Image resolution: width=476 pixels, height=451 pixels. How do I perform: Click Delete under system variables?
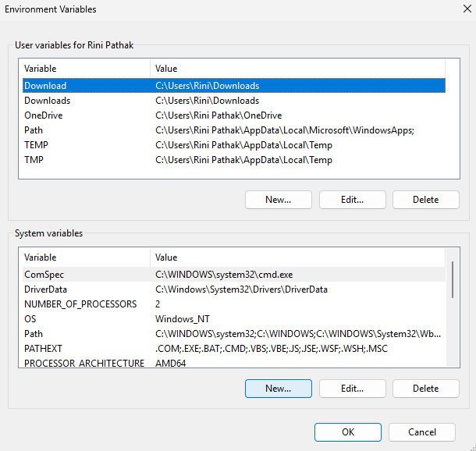425,389
